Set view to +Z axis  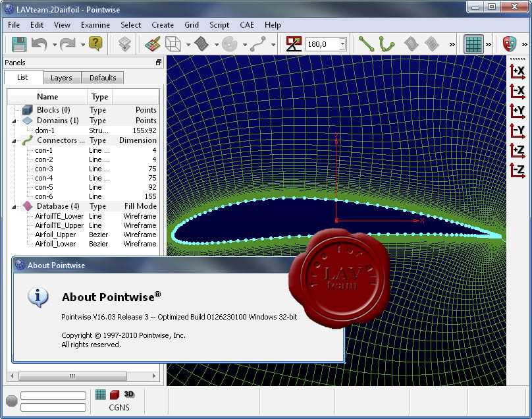pyautogui.click(x=518, y=150)
